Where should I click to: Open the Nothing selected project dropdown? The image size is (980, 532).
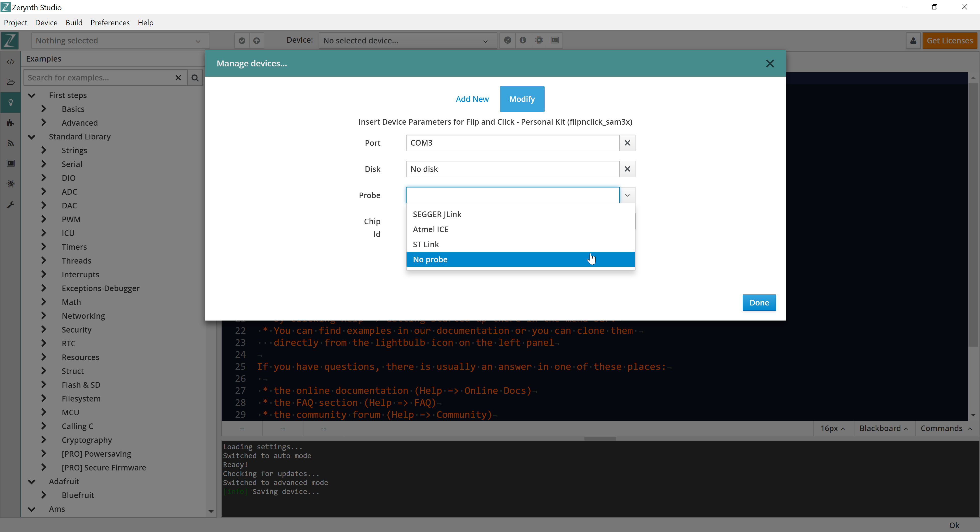(x=120, y=40)
